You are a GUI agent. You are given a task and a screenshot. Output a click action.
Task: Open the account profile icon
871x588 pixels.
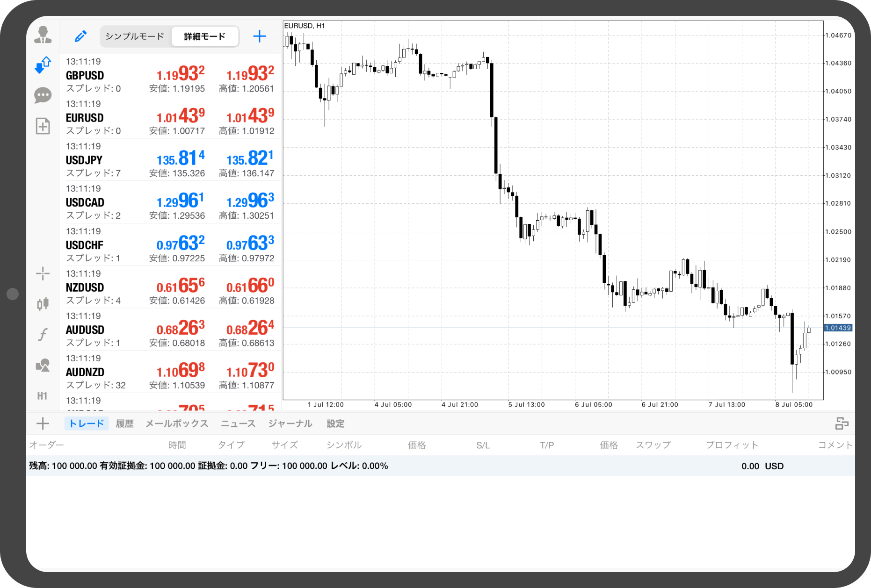click(43, 35)
